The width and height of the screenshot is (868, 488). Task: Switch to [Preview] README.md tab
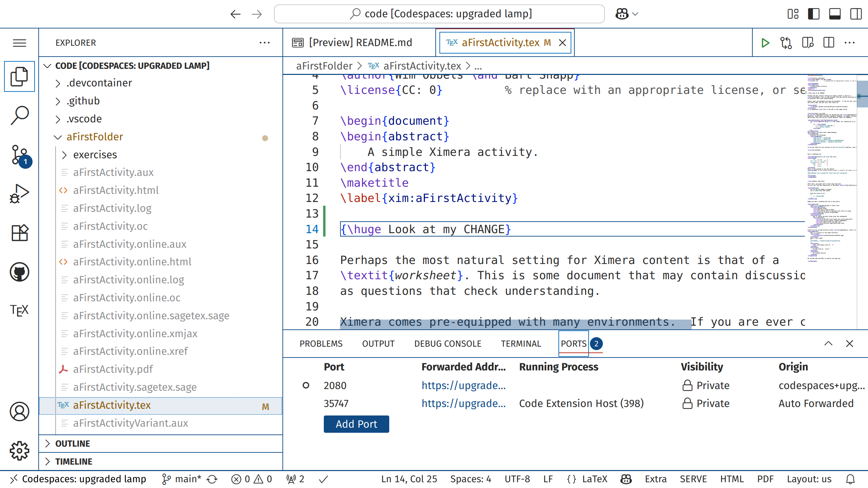(x=359, y=43)
